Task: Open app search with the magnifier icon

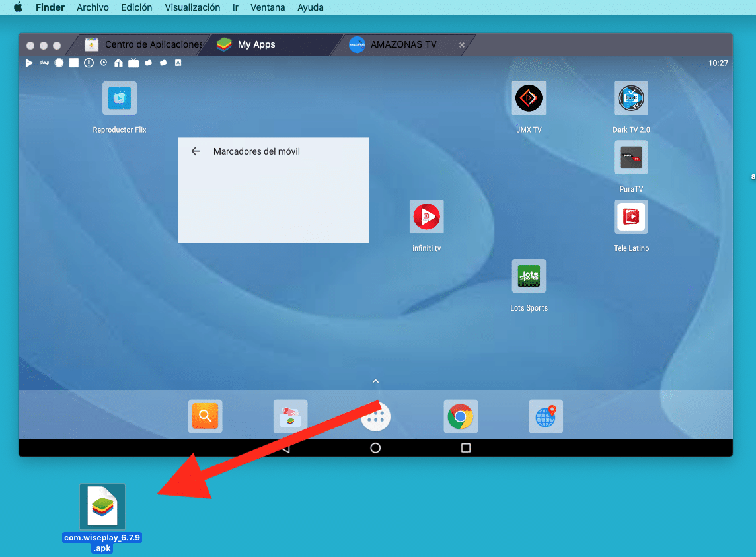Action: click(x=205, y=416)
